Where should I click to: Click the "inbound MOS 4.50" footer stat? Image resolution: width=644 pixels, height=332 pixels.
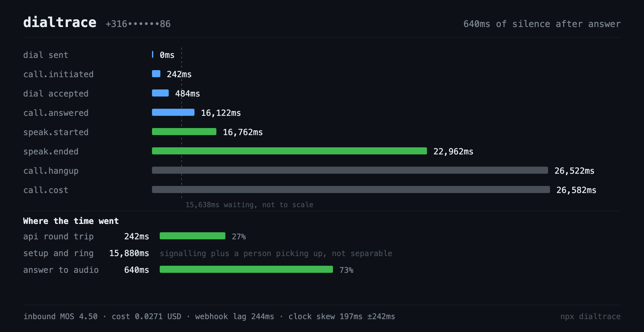(60, 317)
